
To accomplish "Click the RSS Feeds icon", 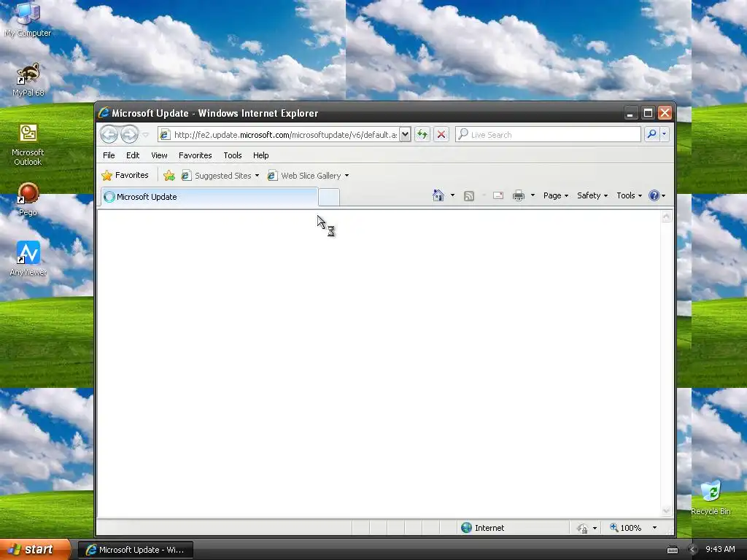I will click(x=469, y=195).
